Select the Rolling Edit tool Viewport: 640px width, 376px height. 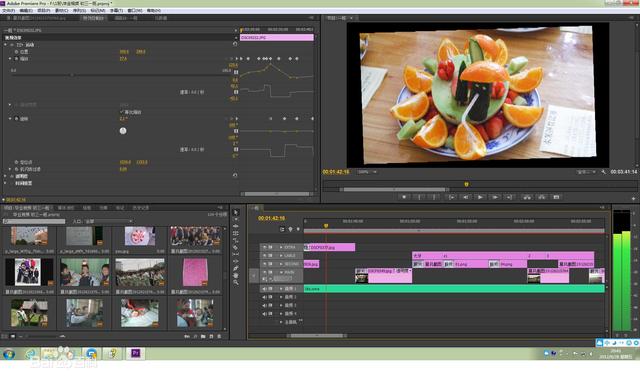coord(236,233)
